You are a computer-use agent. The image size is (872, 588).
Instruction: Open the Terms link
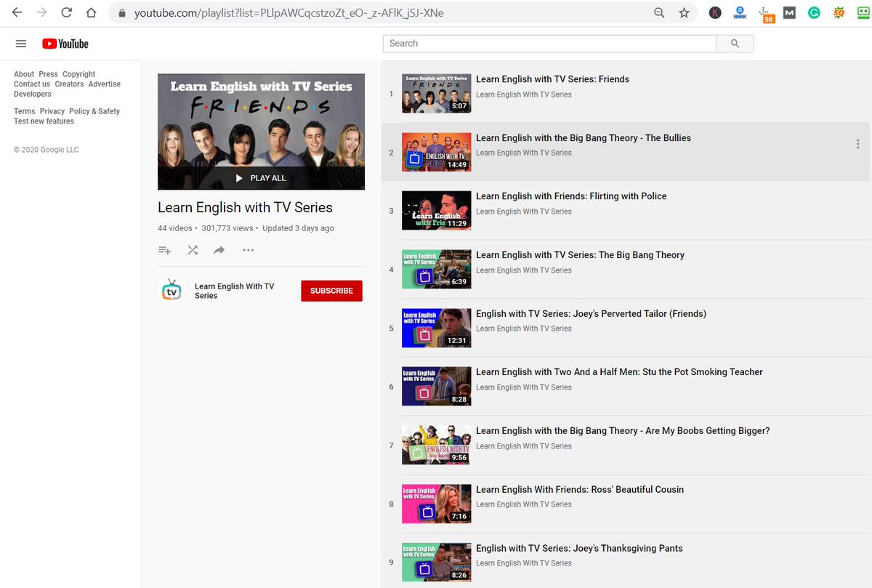25,111
